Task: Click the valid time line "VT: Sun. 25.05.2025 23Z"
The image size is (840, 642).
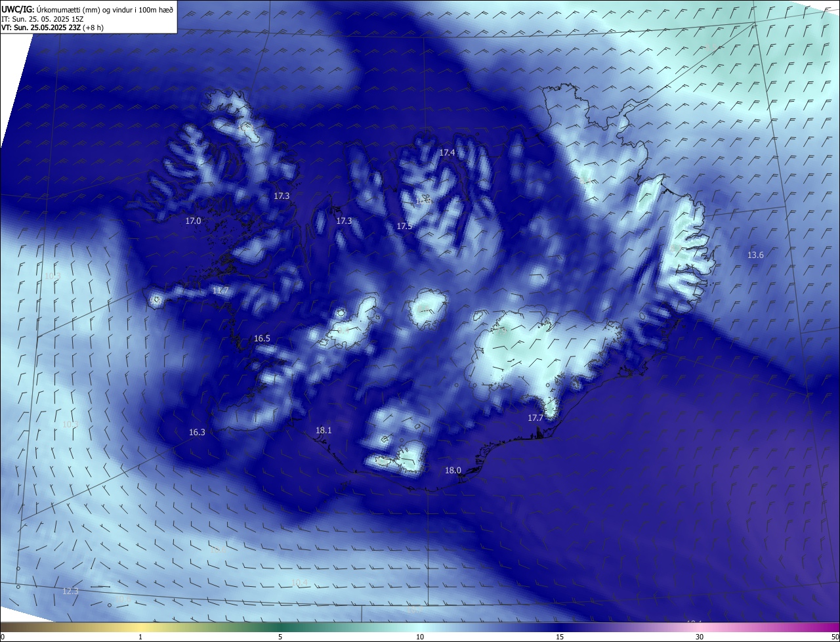Action: 41,27
